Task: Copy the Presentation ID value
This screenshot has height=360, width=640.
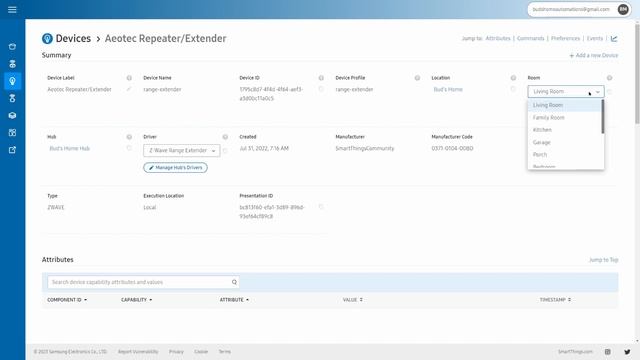Action: (x=321, y=207)
